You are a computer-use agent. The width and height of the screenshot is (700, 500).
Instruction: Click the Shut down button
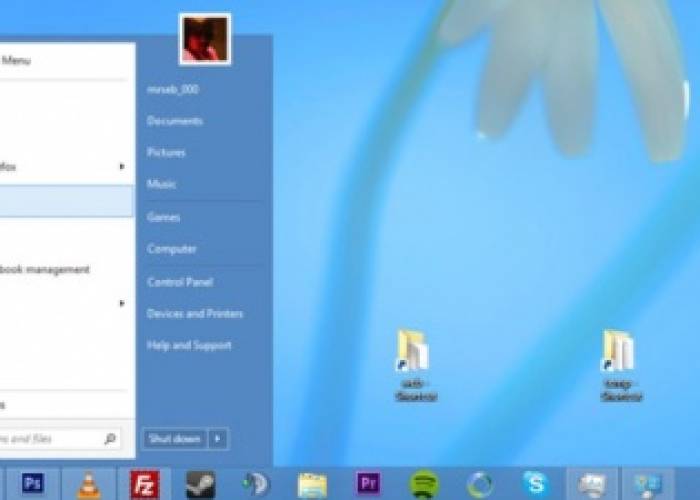pyautogui.click(x=175, y=439)
